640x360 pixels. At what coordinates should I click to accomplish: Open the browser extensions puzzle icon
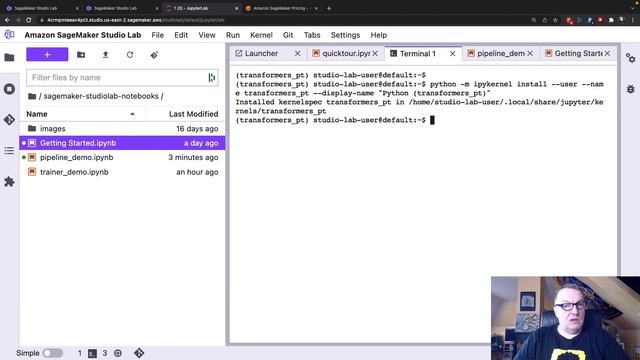tap(611, 20)
